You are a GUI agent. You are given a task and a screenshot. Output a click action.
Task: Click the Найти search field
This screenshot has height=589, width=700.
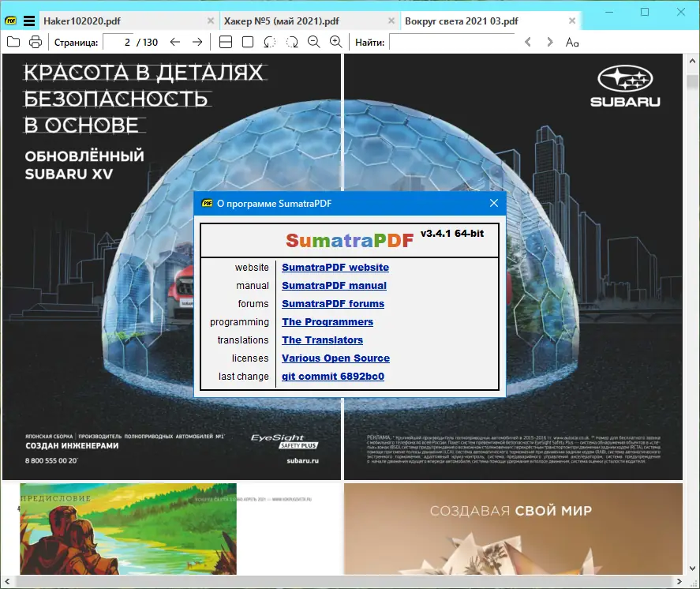[453, 42]
